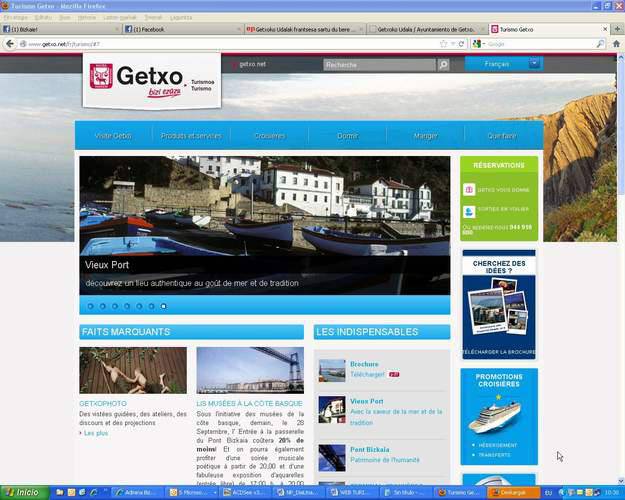Click the Cherchez des idées brochure banner
Screen dimensions: 625x500
coord(499,305)
